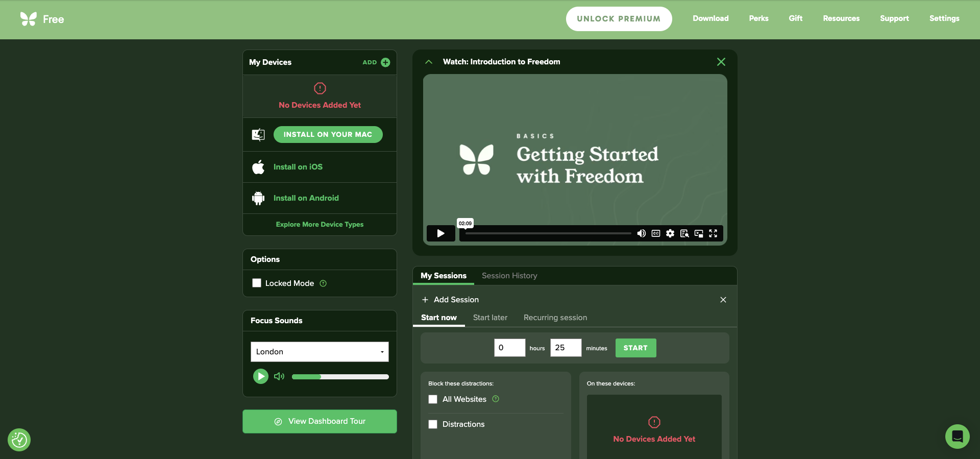Click the Android robot icon
The width and height of the screenshot is (980, 459).
[x=258, y=198]
